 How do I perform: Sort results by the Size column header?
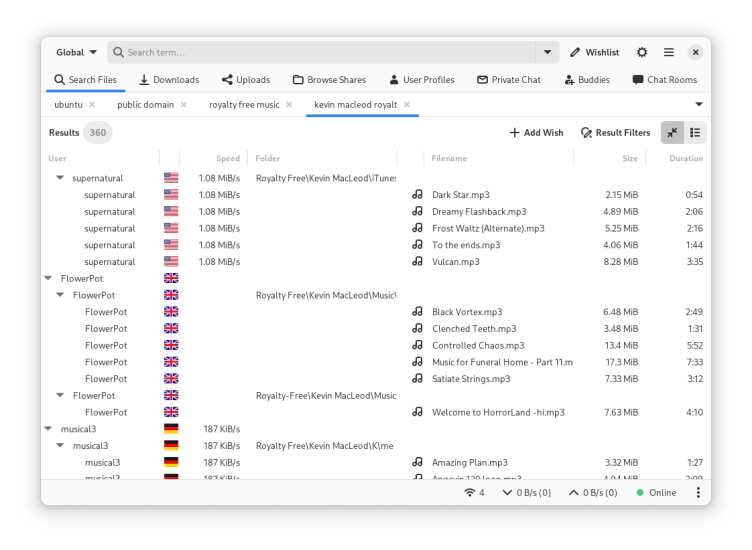[629, 158]
